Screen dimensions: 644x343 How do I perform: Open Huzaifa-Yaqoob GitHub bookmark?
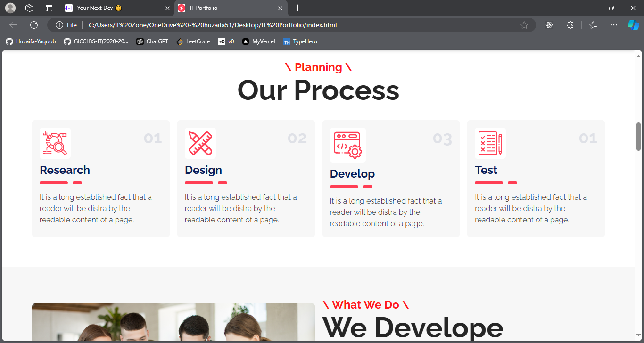point(31,41)
